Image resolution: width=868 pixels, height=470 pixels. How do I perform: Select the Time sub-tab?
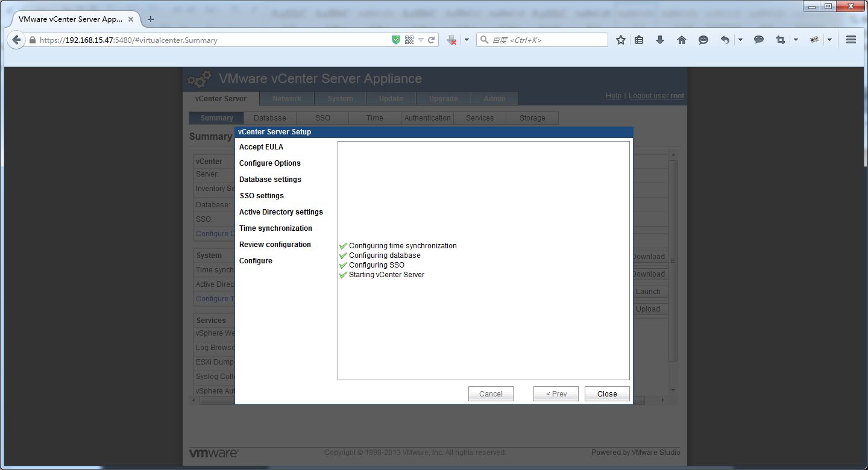[x=375, y=118]
